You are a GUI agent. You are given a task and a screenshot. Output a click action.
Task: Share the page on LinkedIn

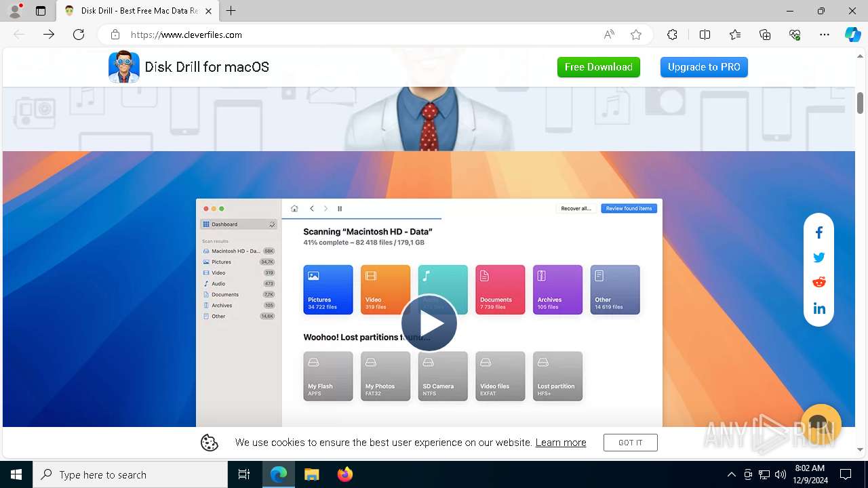819,308
